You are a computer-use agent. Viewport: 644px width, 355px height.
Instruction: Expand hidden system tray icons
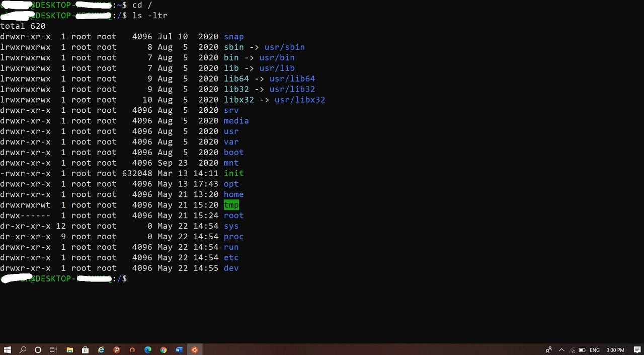pyautogui.click(x=561, y=349)
